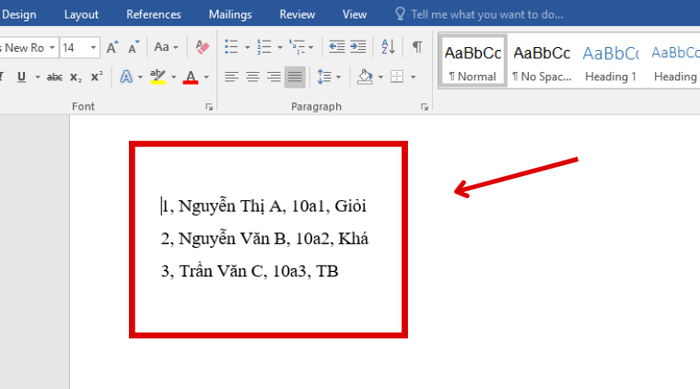Click the Multilevel List icon
Image resolution: width=700 pixels, height=389 pixels.
coord(297,47)
